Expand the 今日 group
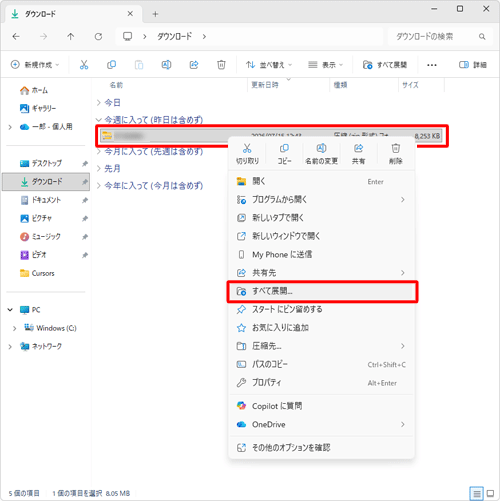Viewport: 500px width, 501px height. pyautogui.click(x=99, y=103)
